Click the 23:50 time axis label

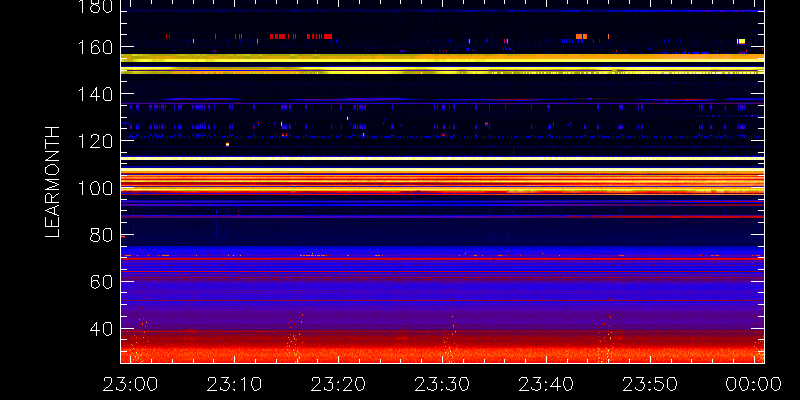pos(650,384)
